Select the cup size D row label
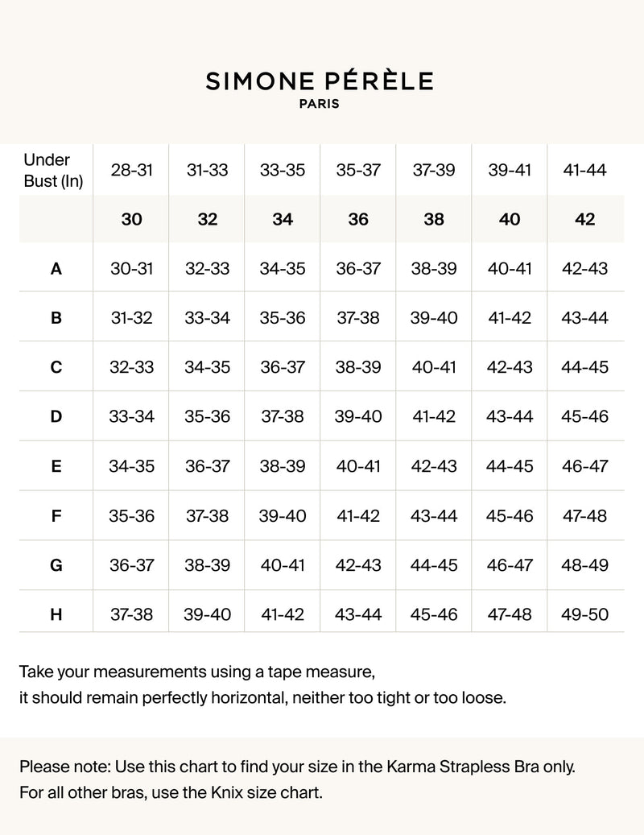The image size is (644, 835). tap(56, 417)
